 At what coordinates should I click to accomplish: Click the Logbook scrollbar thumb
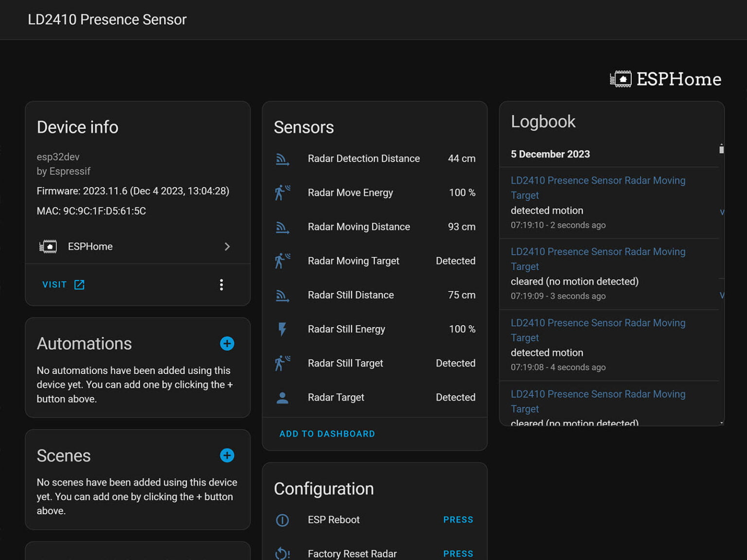pos(721,149)
